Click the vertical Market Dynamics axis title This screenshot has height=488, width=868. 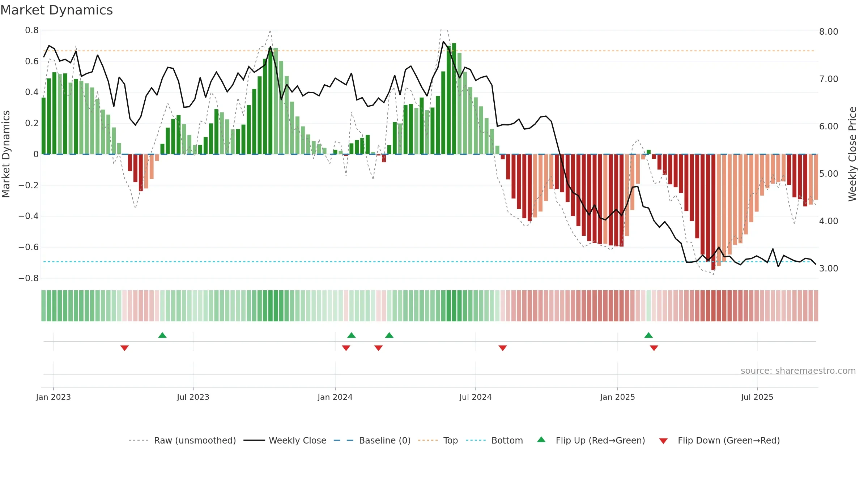[6, 154]
